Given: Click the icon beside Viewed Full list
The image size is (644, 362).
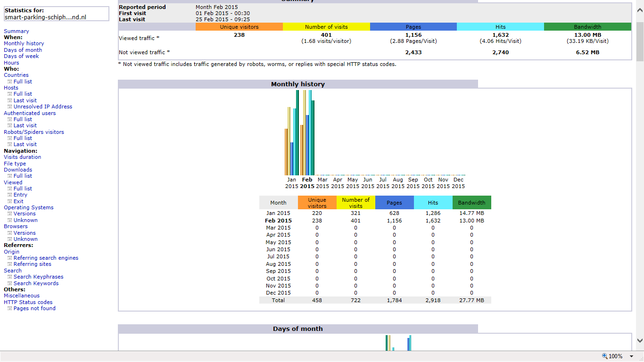Looking at the screenshot, I should tap(9, 189).
